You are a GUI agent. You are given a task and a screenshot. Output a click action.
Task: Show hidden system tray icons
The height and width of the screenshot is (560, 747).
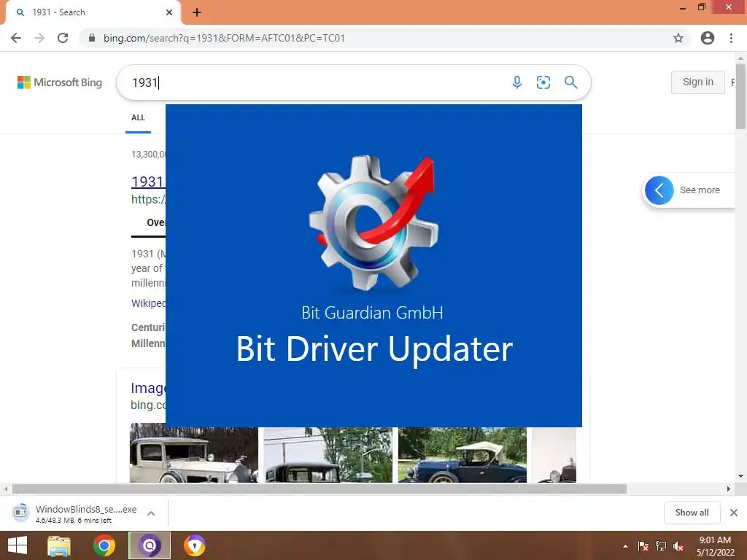(x=625, y=546)
